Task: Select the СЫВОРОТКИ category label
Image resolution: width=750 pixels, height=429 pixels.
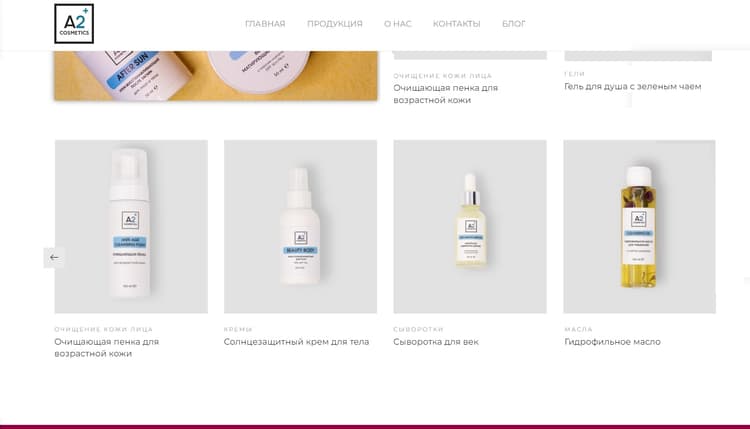Action: pos(419,330)
